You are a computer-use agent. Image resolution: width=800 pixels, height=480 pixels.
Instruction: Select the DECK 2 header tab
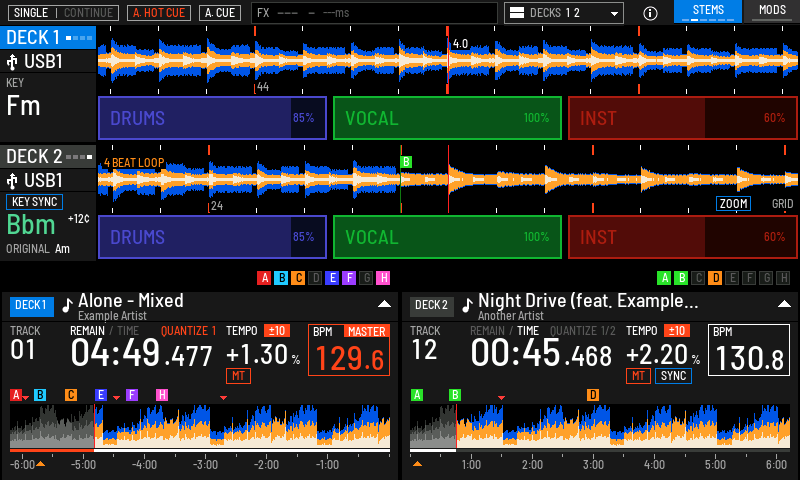48,157
